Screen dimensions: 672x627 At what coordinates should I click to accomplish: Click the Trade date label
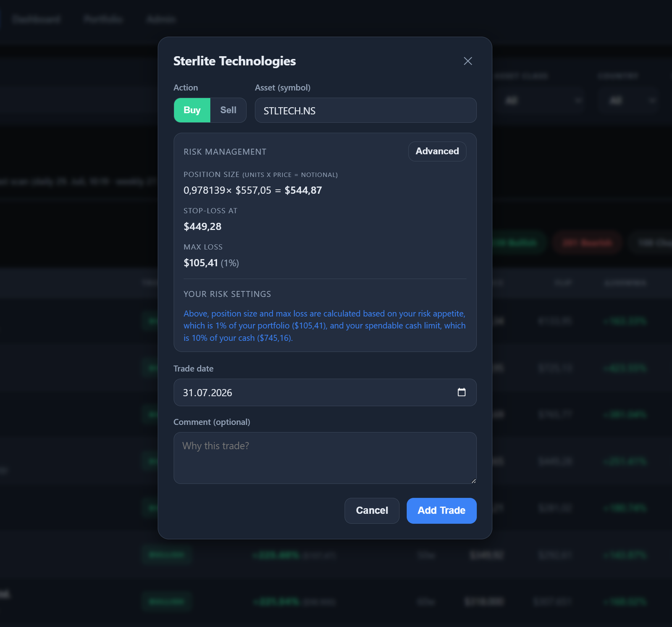pos(194,369)
